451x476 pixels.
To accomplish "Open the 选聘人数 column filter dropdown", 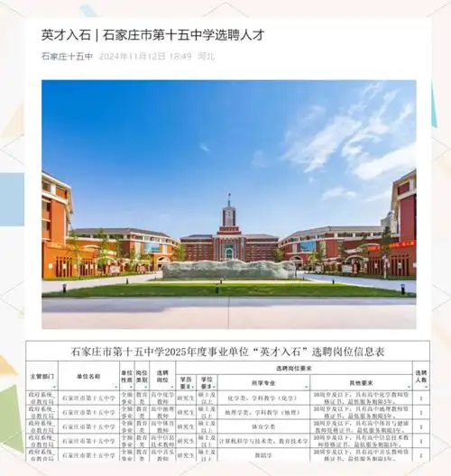I will click(x=427, y=387).
